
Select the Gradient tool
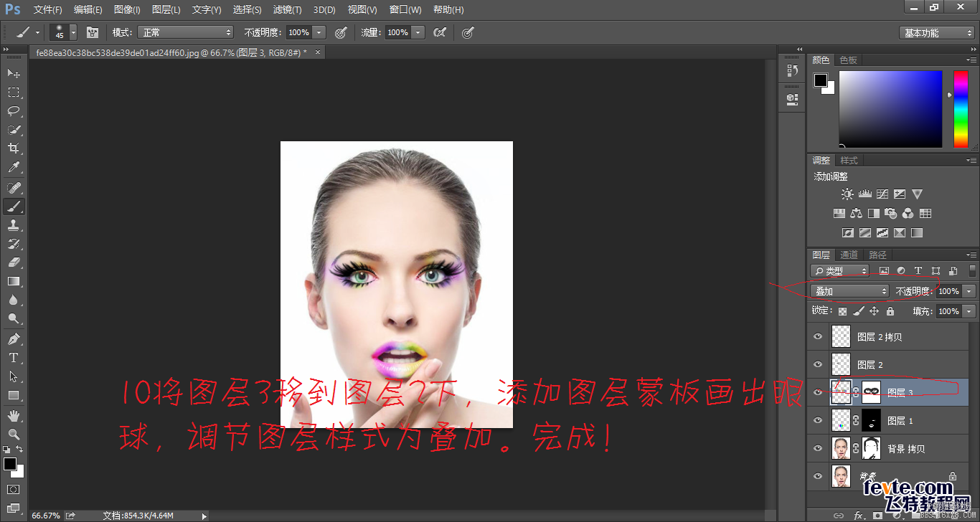(x=14, y=281)
